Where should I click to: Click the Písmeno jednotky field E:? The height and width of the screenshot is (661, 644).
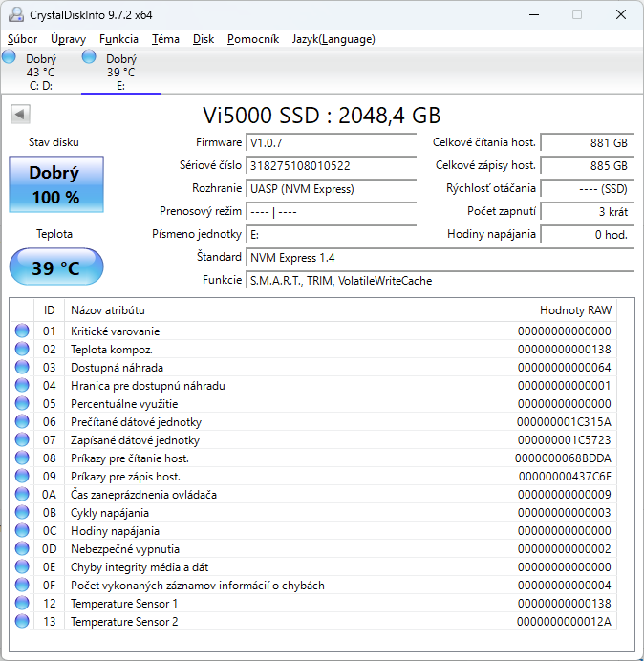[331, 234]
